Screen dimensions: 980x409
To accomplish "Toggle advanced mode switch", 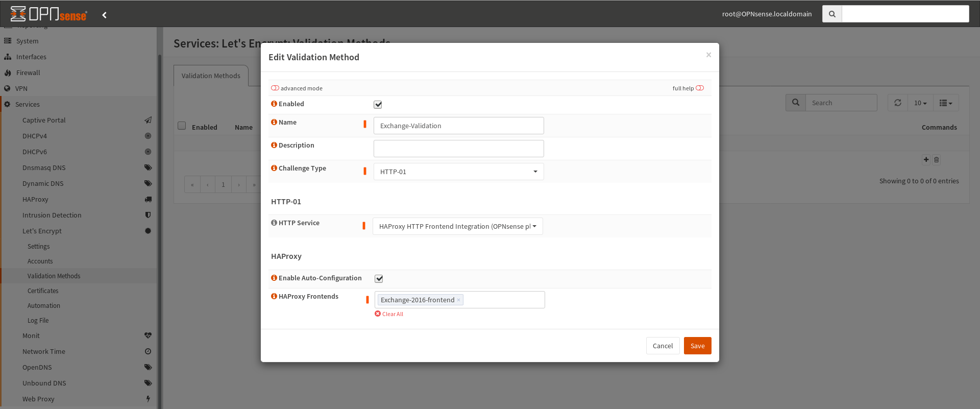I will (x=275, y=88).
